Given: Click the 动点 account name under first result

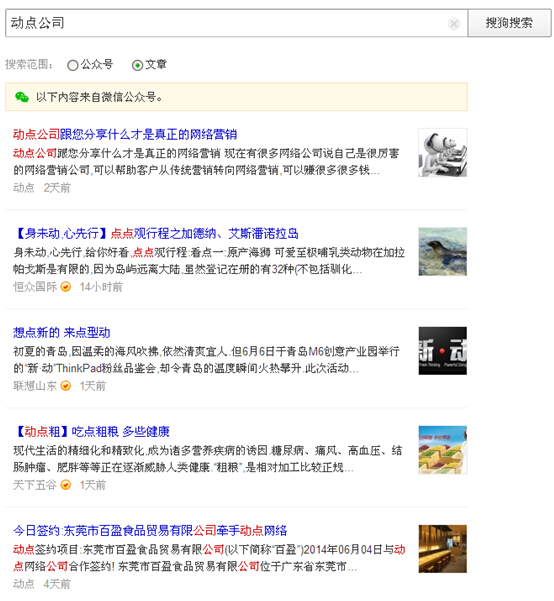Looking at the screenshot, I should (24, 188).
